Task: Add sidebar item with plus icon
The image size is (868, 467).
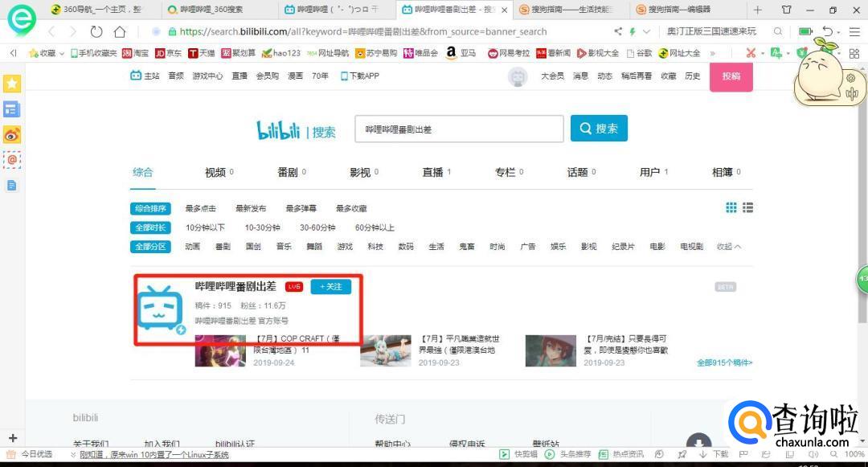Action: click(13, 438)
